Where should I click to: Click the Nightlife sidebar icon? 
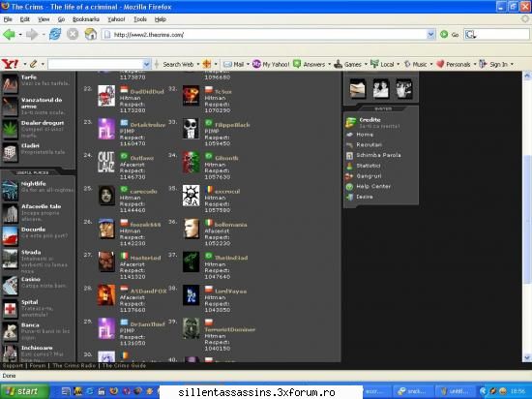pyautogui.click(x=10, y=190)
